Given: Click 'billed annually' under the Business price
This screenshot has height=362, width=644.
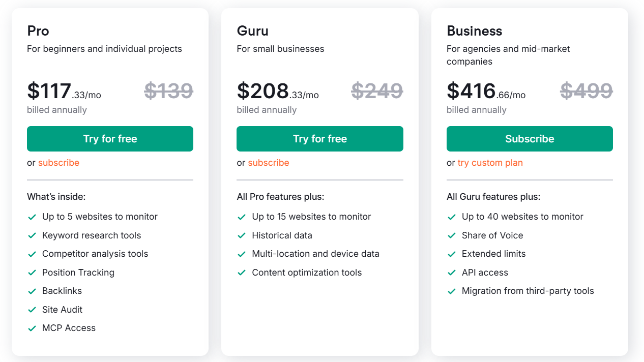Looking at the screenshot, I should tap(476, 109).
